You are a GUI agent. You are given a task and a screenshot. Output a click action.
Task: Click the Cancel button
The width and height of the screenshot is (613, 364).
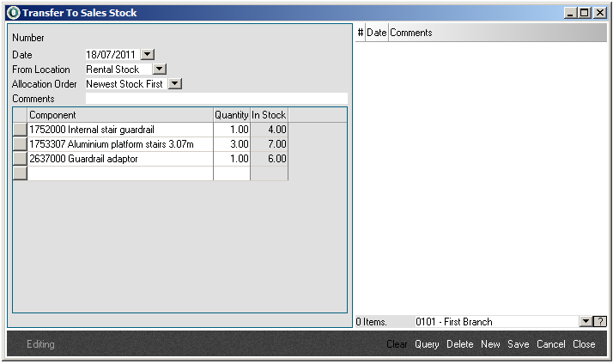550,344
